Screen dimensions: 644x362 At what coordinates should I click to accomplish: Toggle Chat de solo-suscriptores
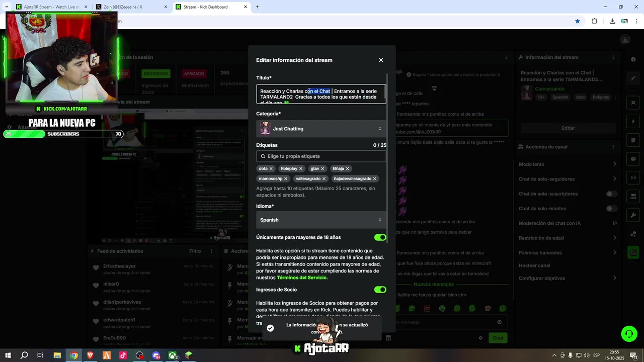[x=611, y=194]
